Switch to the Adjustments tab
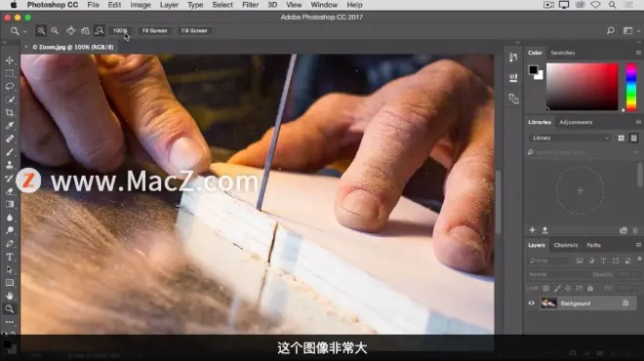 (x=576, y=122)
